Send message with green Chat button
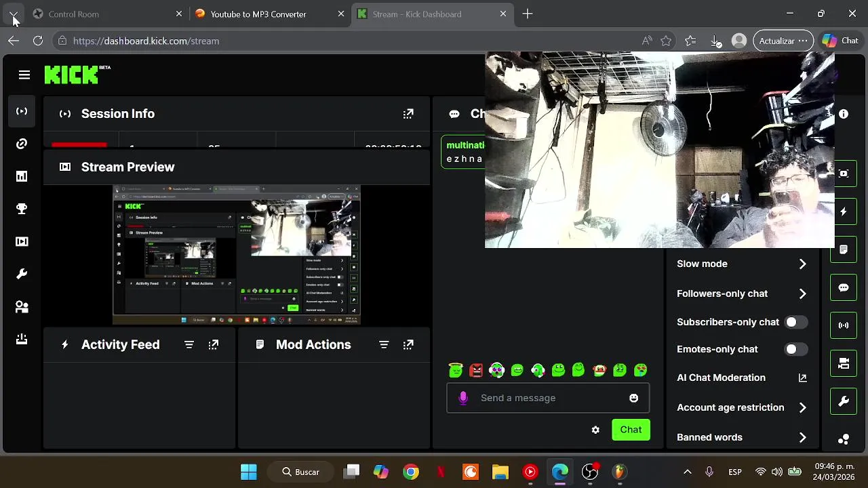 tap(631, 430)
